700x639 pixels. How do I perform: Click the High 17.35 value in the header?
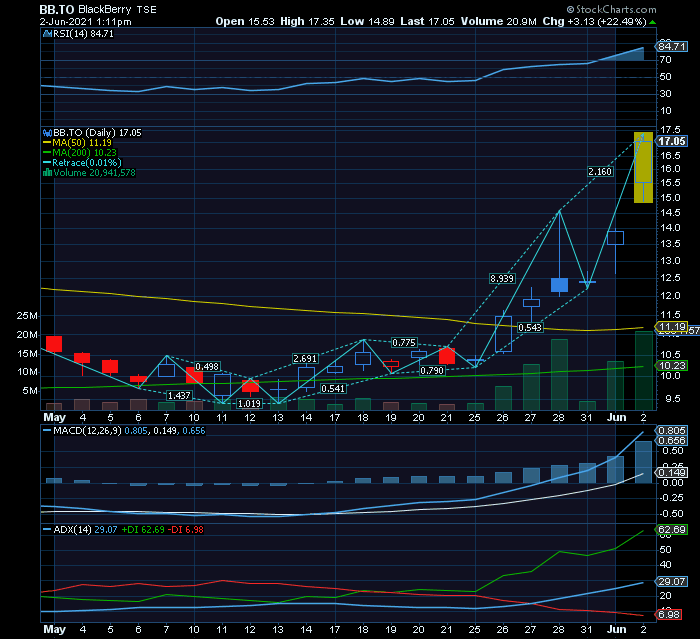coord(307,21)
